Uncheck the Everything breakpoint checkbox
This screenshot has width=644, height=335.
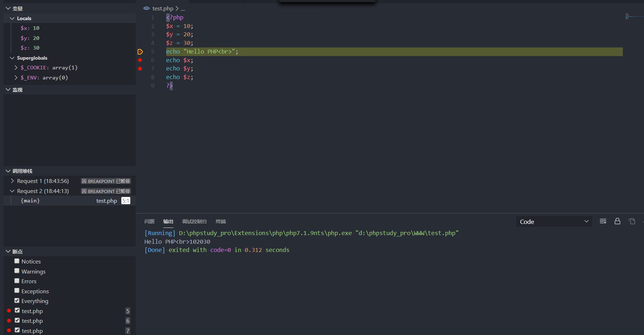17,300
